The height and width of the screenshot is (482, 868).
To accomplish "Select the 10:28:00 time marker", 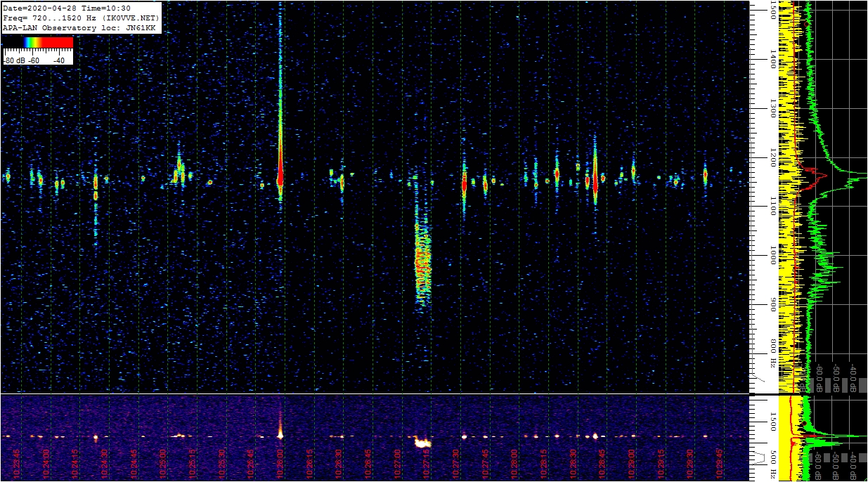I will click(x=515, y=464).
